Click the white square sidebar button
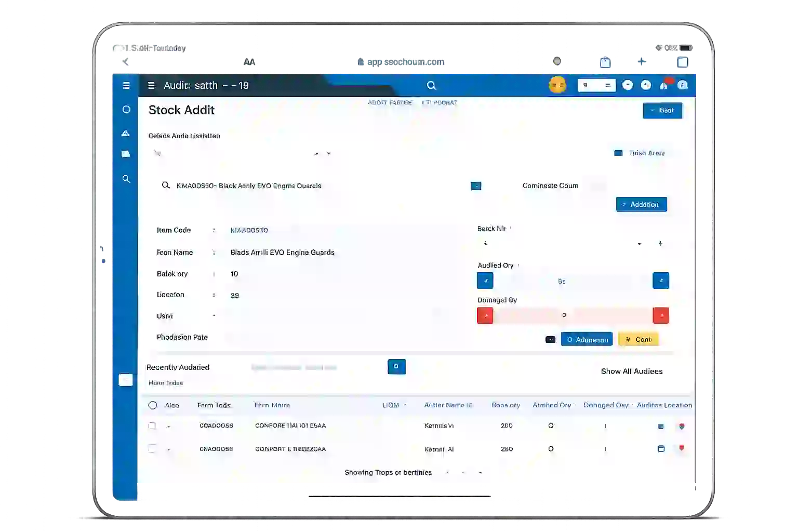Viewport: 798px width, 532px height. point(126,380)
